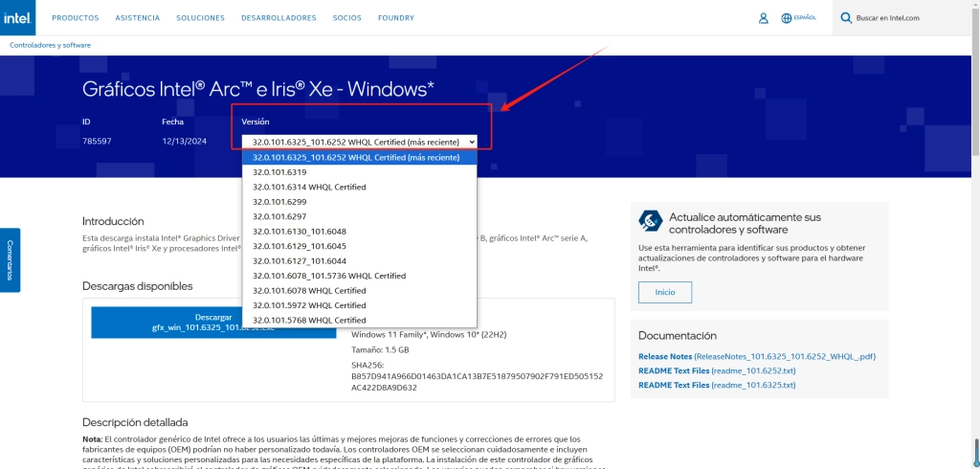This screenshot has width=980, height=469.
Task: Open README readme_101.6325.txt link
Action: click(717, 385)
